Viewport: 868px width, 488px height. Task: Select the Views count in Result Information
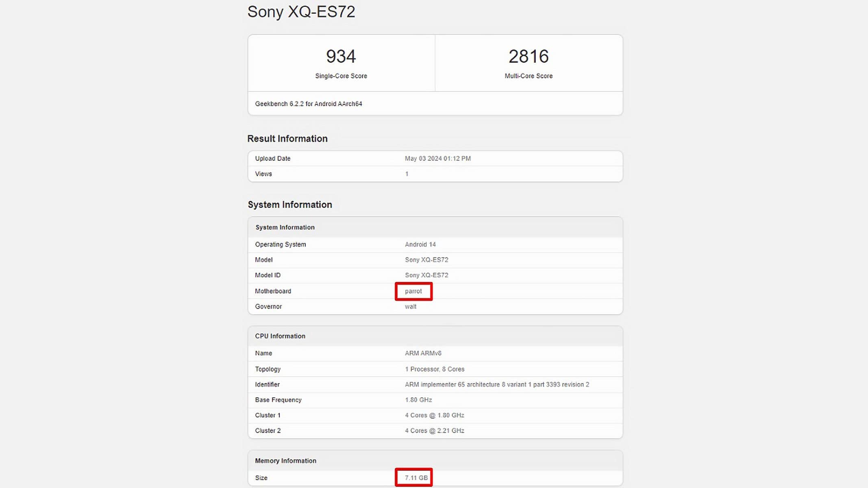tap(407, 174)
